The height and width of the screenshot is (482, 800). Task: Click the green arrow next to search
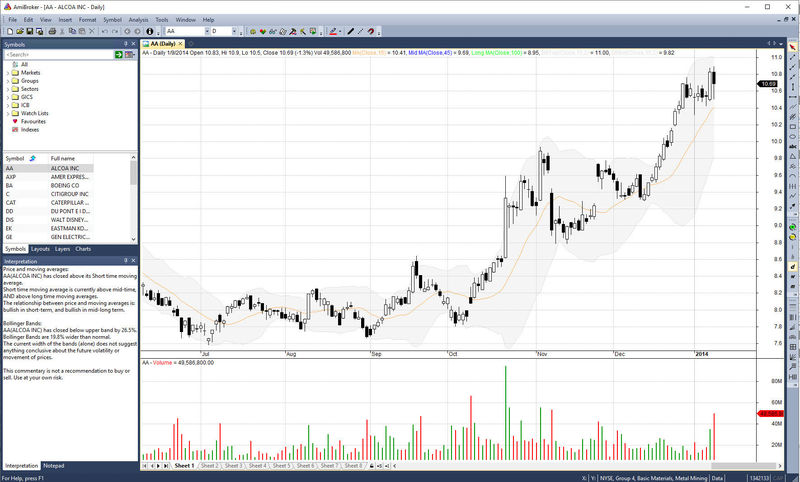118,55
